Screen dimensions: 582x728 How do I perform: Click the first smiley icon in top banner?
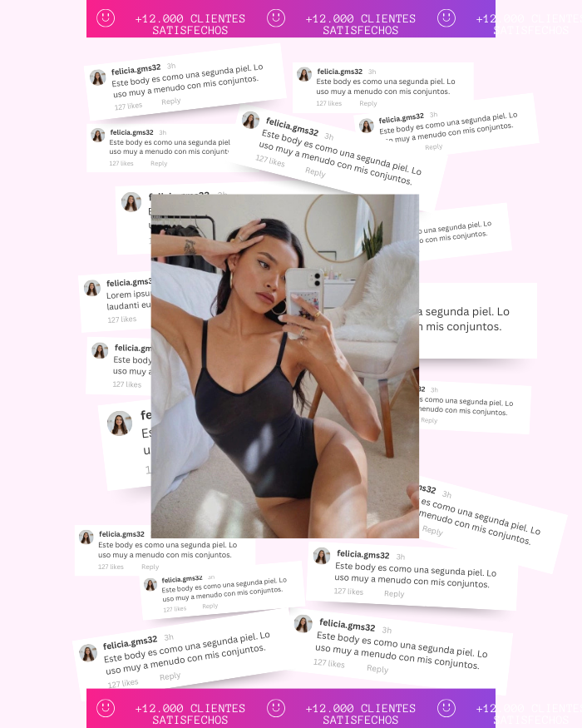tap(106, 18)
